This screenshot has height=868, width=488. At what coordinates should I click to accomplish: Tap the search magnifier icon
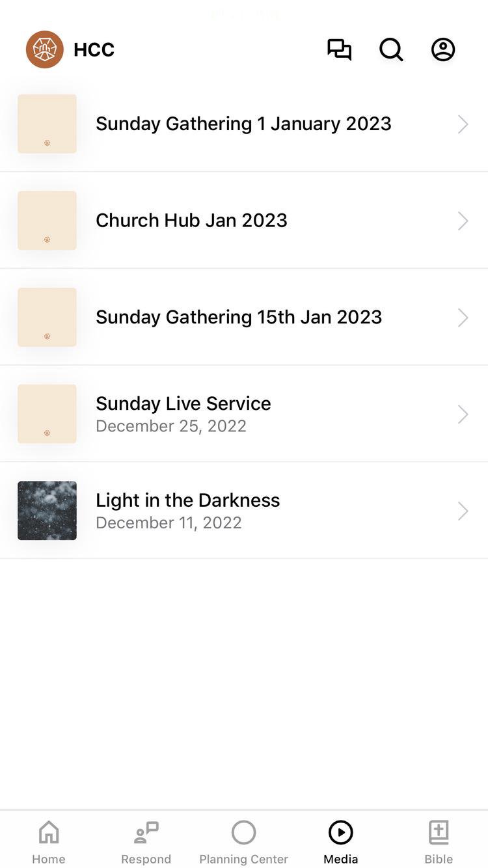(391, 49)
